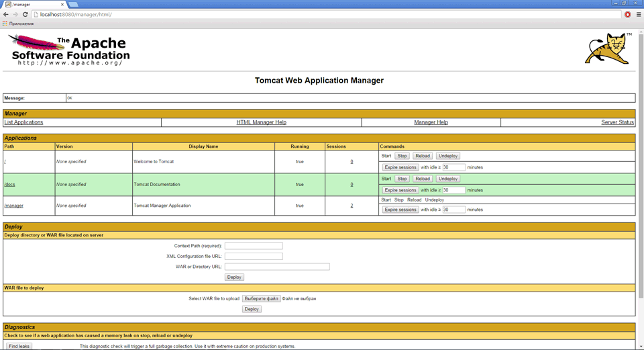Expire sessions for the /manager application
Image resolution: width=644 pixels, height=350 pixels.
point(400,210)
